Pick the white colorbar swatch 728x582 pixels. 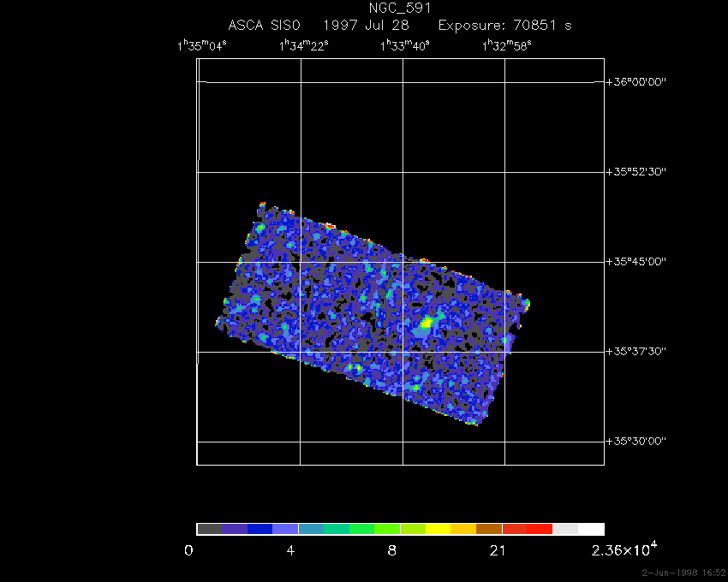pyautogui.click(x=591, y=529)
